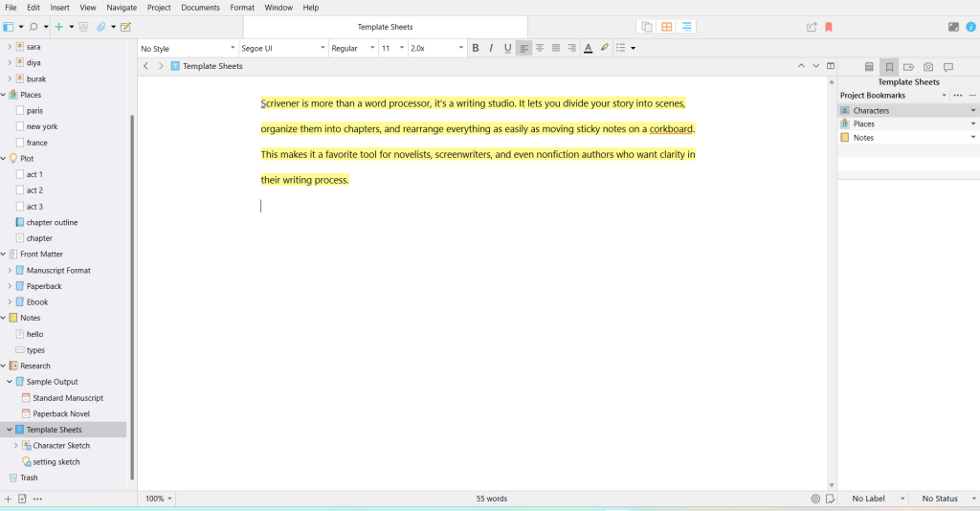
Task: Select the chapter outline document
Action: [x=52, y=222]
